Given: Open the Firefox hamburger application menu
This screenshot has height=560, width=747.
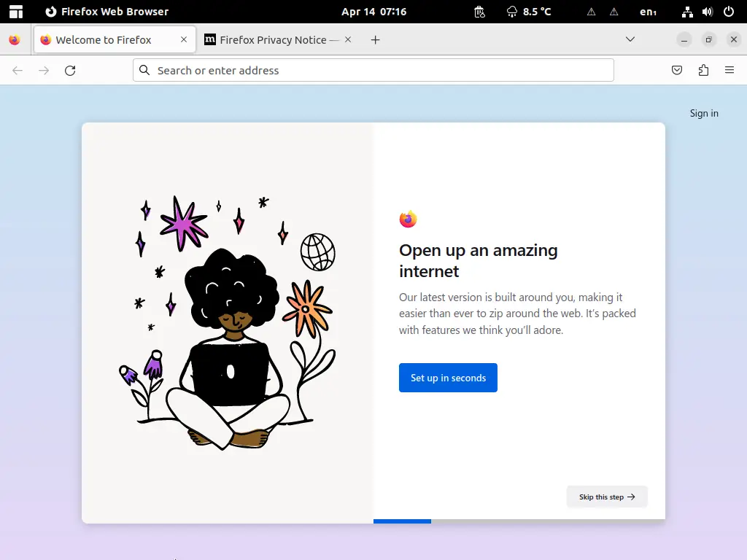Looking at the screenshot, I should [729, 71].
